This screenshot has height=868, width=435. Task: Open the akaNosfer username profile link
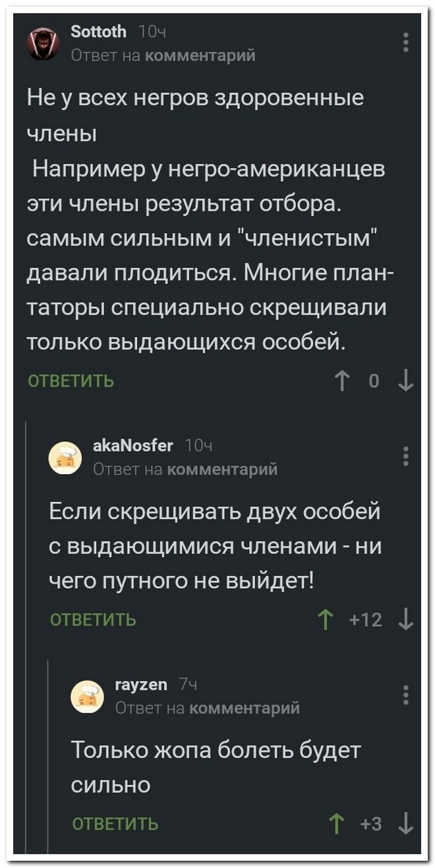coord(133,445)
